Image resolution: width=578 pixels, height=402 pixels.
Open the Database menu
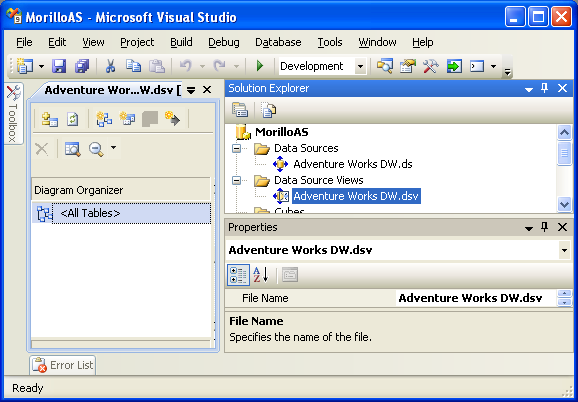tap(278, 42)
